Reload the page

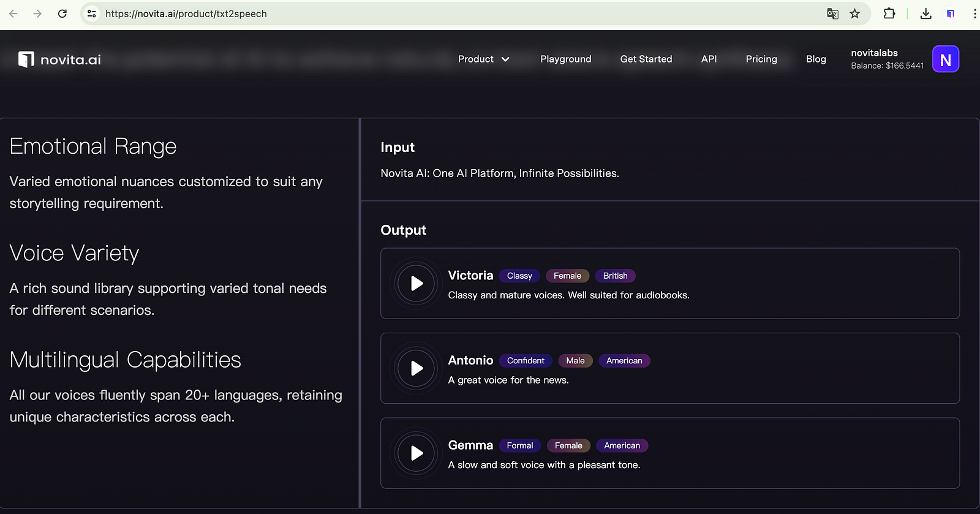(x=62, y=13)
